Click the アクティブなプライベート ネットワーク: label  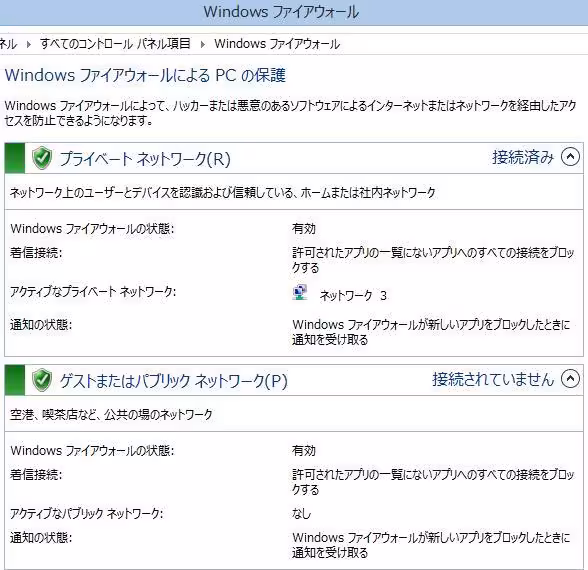tap(93, 291)
